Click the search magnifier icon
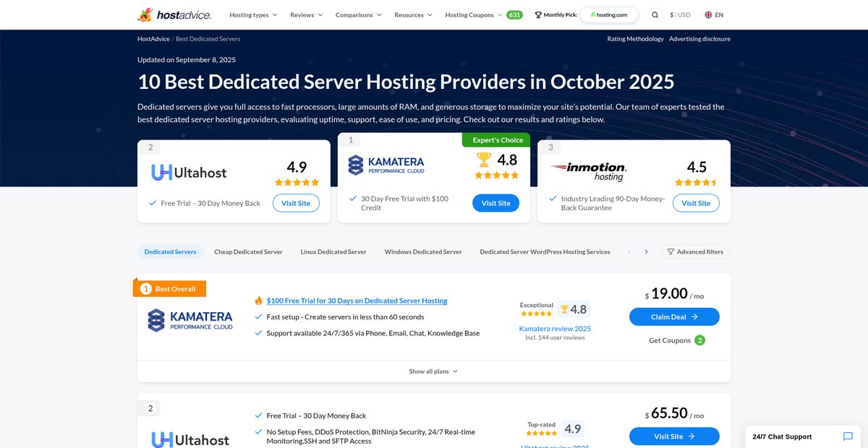This screenshot has height=448, width=868. [655, 14]
